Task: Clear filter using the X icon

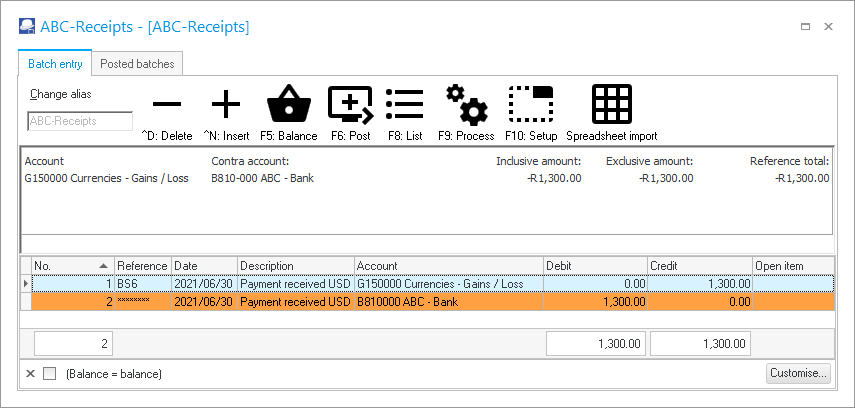Action: click(x=28, y=374)
